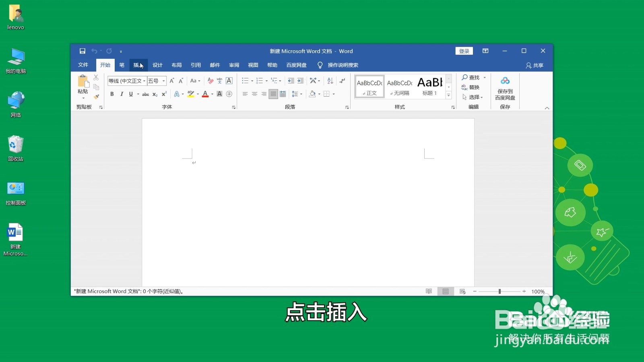Open the 布局 (Layout) tab
The image size is (644, 362).
pos(177,65)
